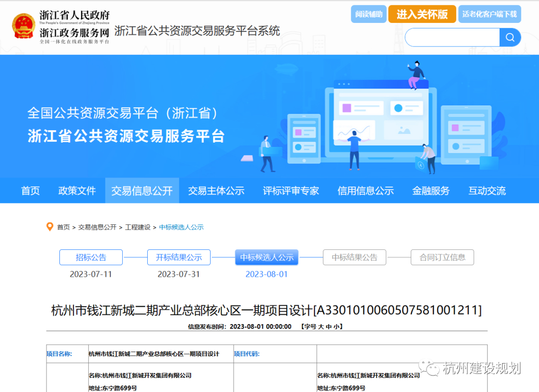Click the 浙江省公共资源交易服务平台系统 header title

click(197, 31)
